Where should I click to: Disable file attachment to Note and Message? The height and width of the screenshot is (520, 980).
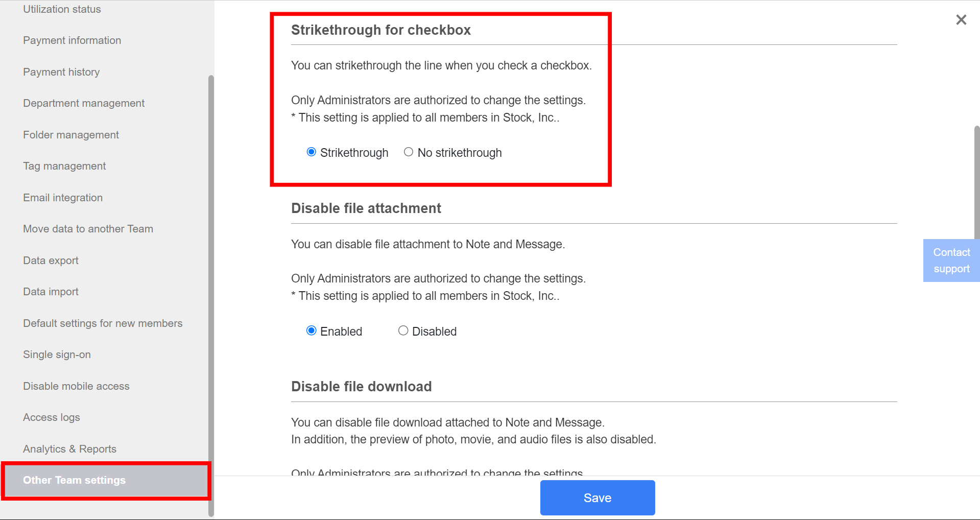[403, 330]
